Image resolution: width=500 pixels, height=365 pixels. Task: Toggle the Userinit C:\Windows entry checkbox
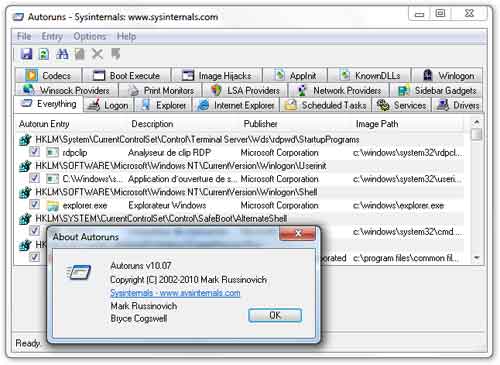tap(34, 178)
